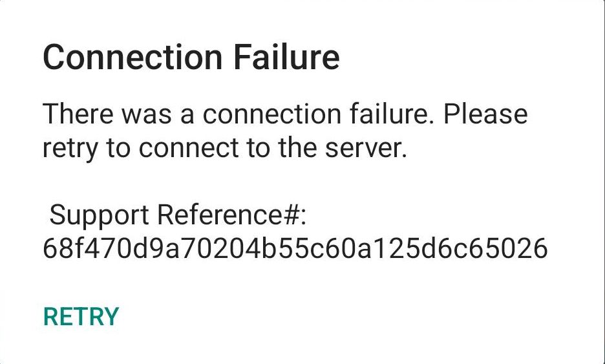
Task: Click the support reference code 68f470d9a70204b55c60a125d6c65026
Action: [295, 249]
